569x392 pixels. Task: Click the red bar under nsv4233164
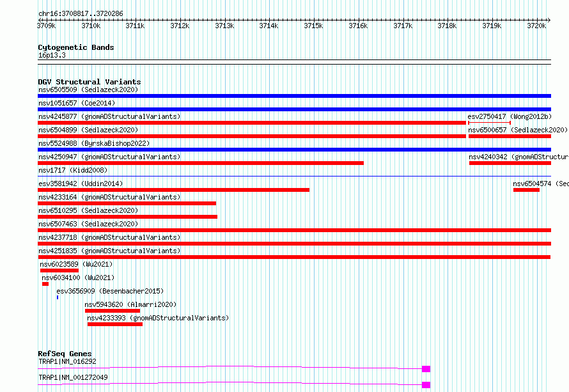coord(127,203)
